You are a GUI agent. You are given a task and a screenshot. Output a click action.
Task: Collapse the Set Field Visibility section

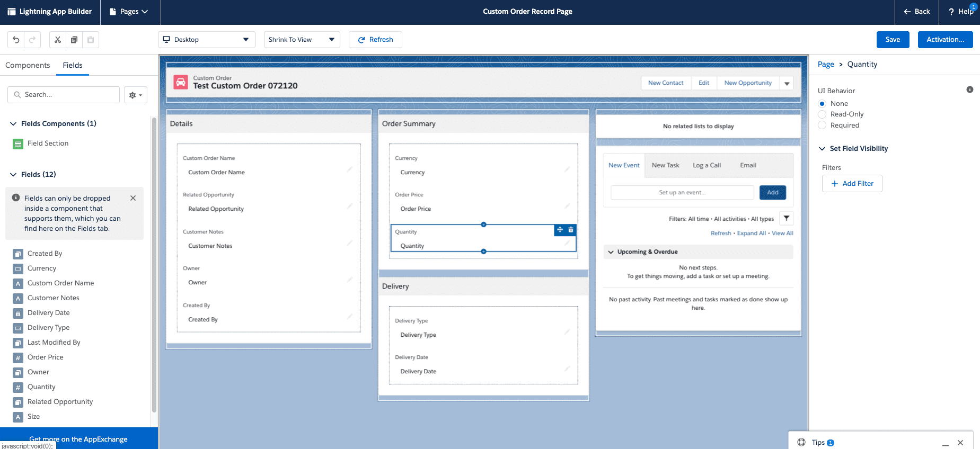(x=822, y=149)
